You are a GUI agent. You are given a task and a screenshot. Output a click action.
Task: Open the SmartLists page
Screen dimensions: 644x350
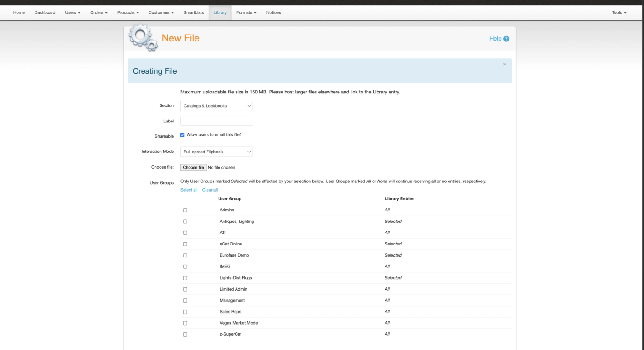(194, 12)
